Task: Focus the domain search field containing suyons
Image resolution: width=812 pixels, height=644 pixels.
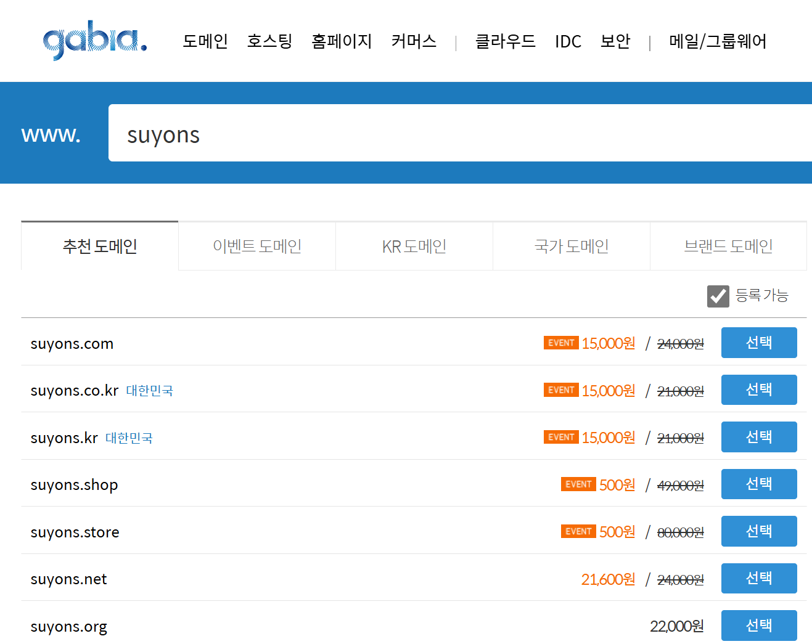Action: [460, 133]
